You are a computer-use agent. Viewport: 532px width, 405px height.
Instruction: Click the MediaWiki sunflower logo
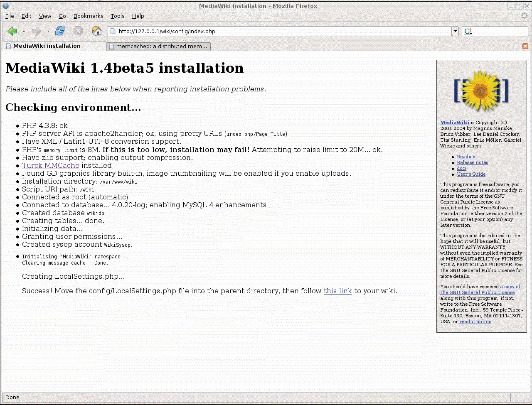click(x=481, y=91)
